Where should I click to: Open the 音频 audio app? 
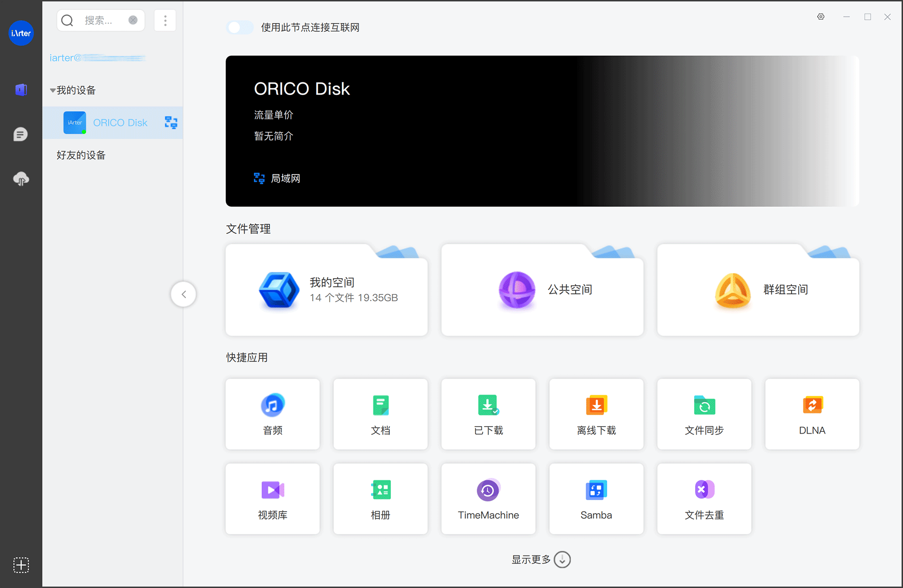pyautogui.click(x=273, y=414)
